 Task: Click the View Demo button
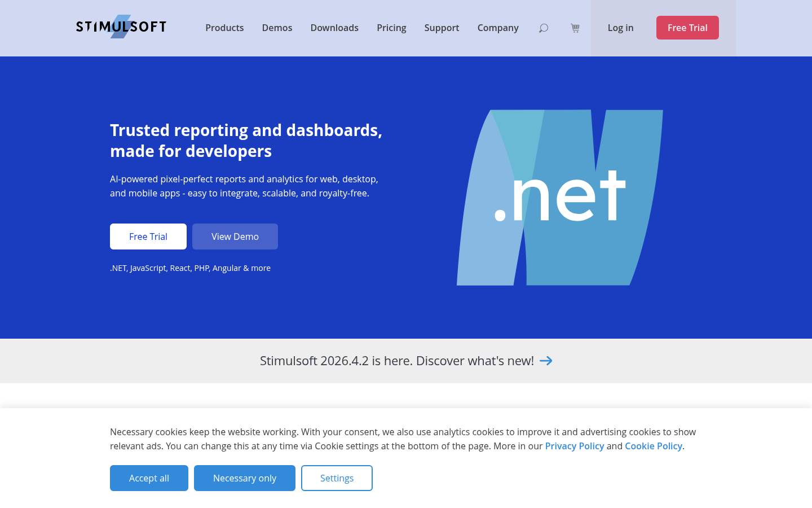click(235, 237)
